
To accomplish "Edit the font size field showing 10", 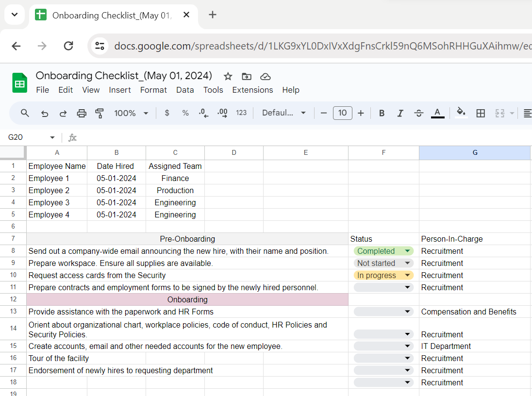I will tap(342, 113).
